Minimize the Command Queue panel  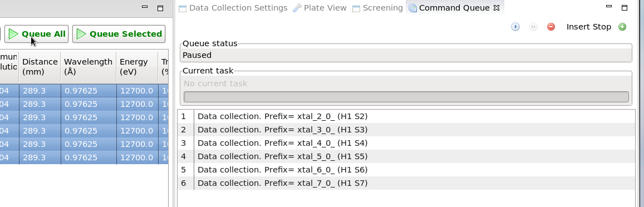[609, 7]
